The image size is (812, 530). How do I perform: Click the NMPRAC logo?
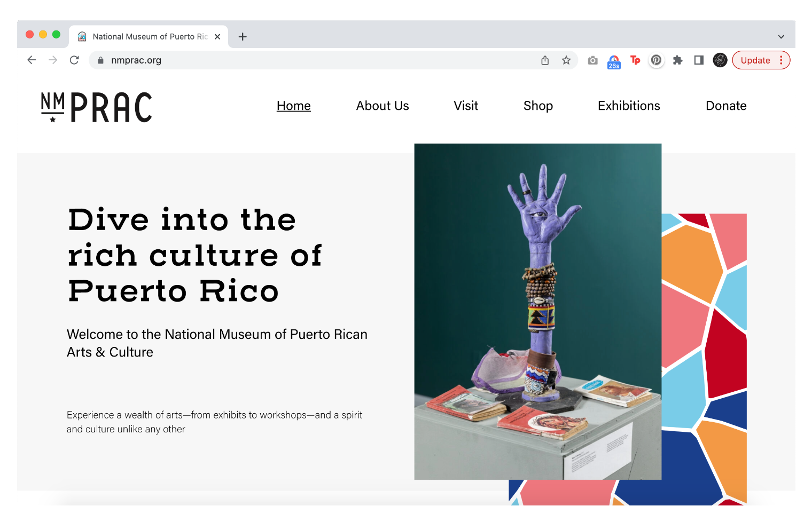97,107
